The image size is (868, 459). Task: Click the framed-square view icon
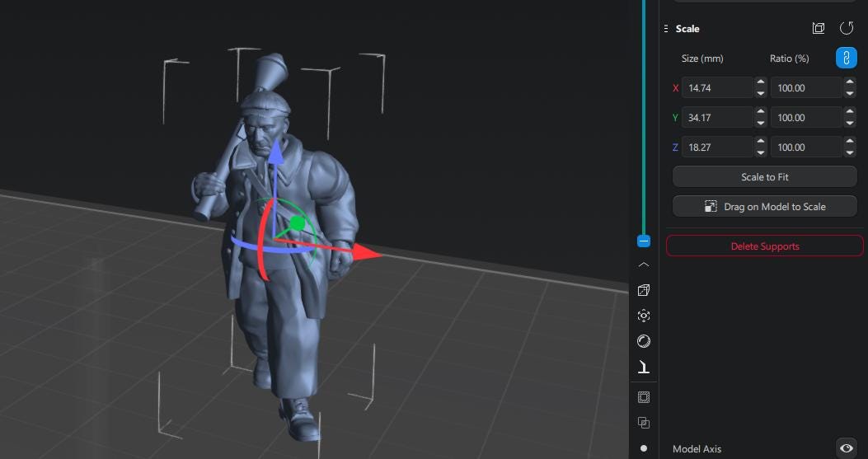tap(643, 397)
